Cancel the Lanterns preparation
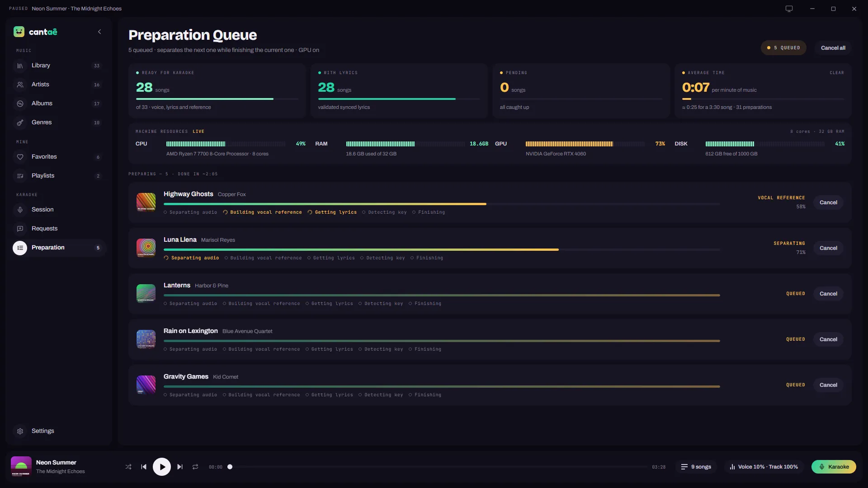Viewport: 868px width, 488px height. (x=828, y=294)
